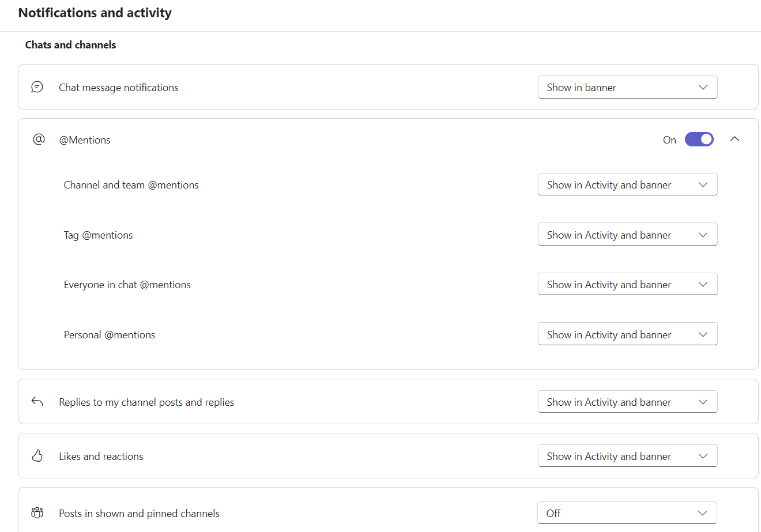Screen dimensions: 761x532
Task: Click the thumbs-up icon for Likes and reactions
Action: (37, 455)
